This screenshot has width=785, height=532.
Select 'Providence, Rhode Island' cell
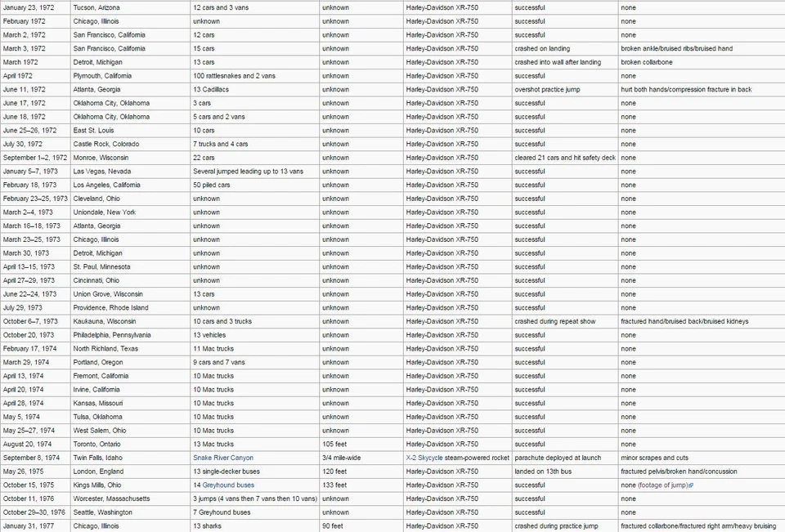pos(130,308)
